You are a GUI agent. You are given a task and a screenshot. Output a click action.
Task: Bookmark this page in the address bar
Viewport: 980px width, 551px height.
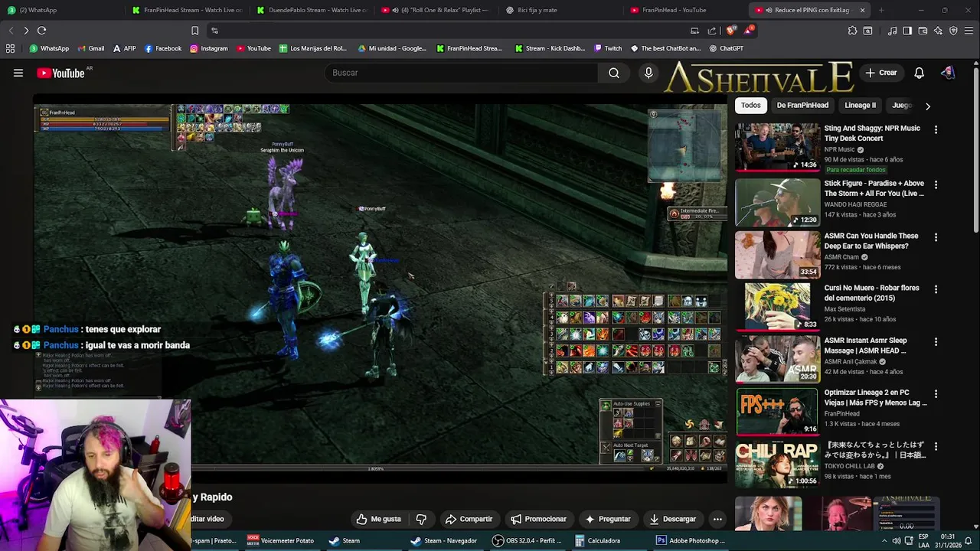pos(194,31)
